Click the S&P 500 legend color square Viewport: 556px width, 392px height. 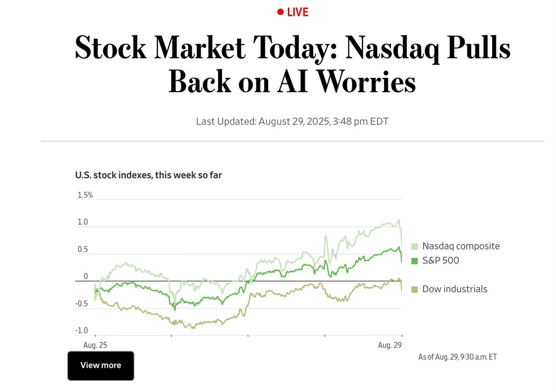click(x=415, y=261)
